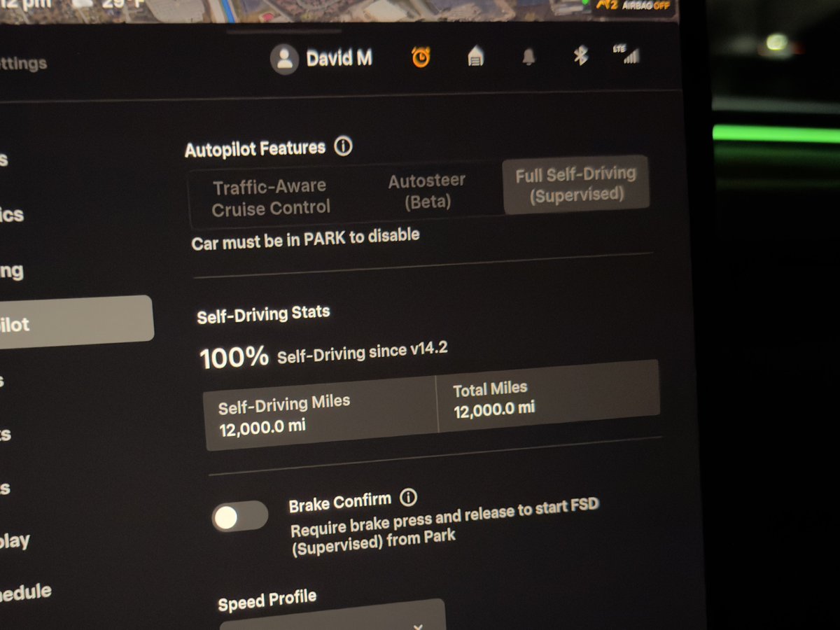Toggle the Brake Confirm switch
The width and height of the screenshot is (840, 630).
click(x=240, y=517)
